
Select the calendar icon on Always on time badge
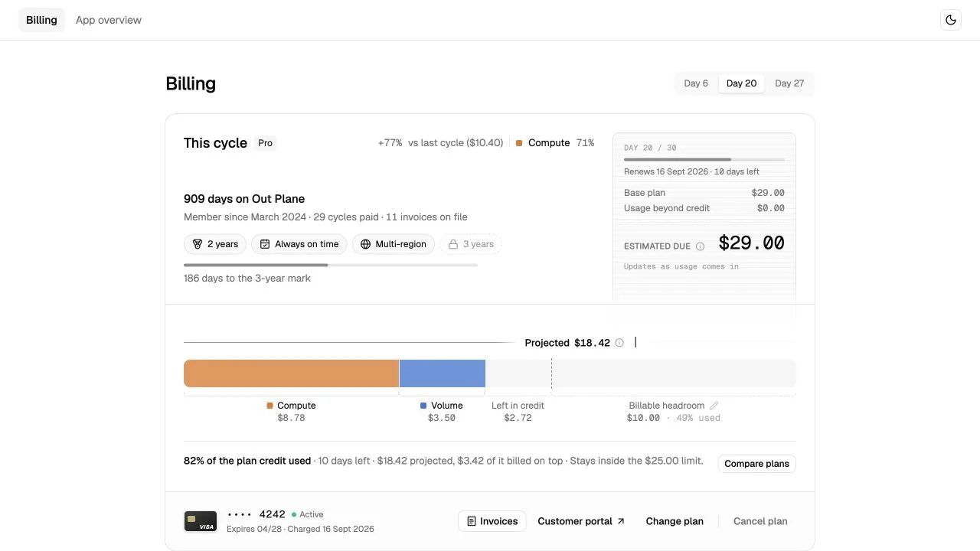coord(265,244)
